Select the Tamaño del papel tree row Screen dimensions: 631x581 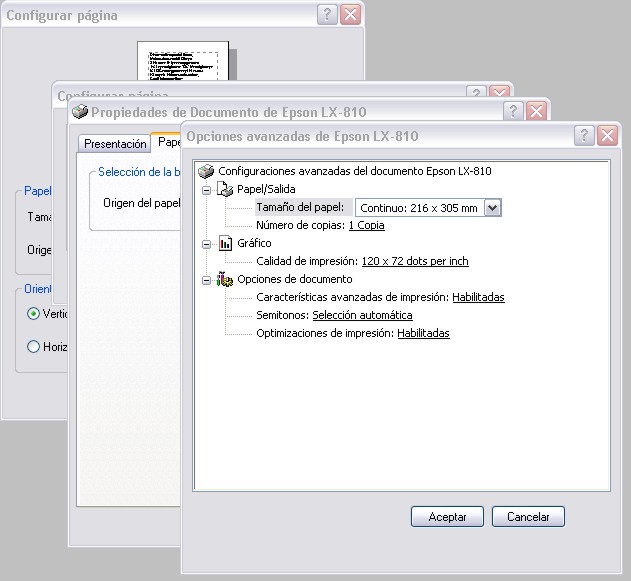pos(304,207)
